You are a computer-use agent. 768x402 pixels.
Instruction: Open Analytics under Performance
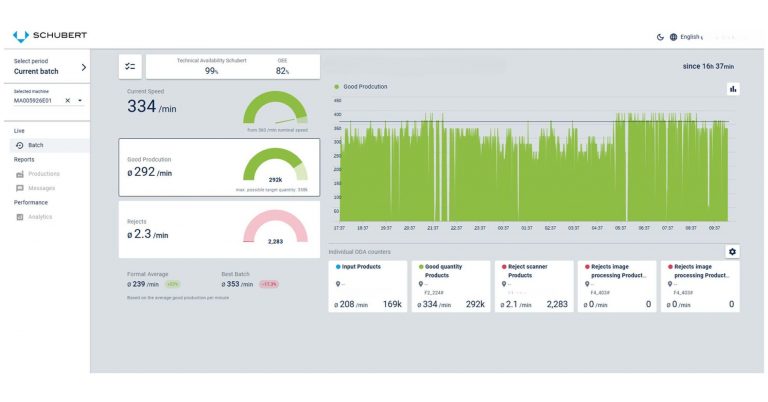(x=40, y=217)
